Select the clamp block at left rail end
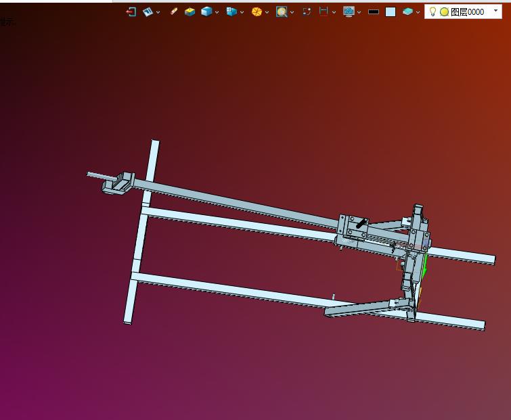 tap(118, 183)
